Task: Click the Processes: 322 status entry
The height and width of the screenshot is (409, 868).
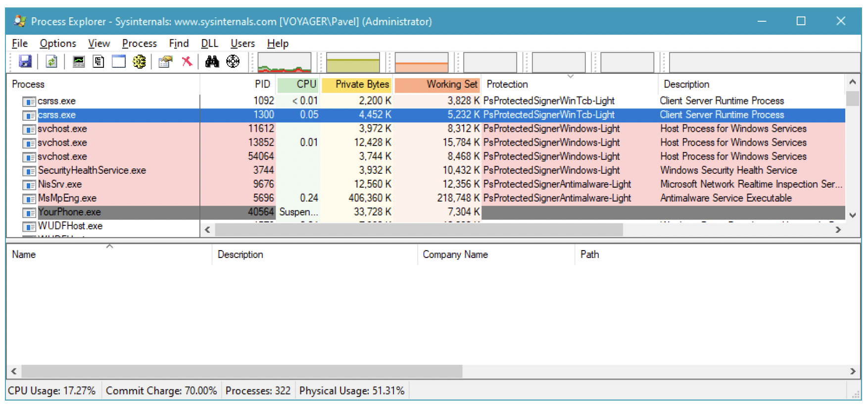Action: click(x=258, y=391)
